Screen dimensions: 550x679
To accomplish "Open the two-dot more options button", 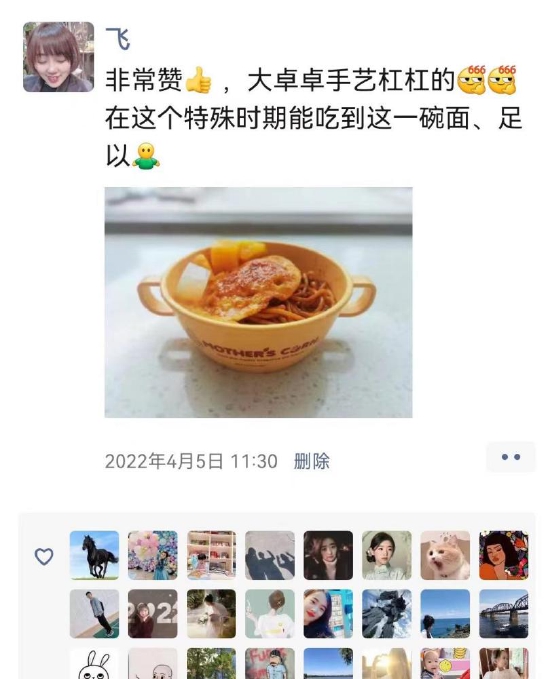I will 511,457.
